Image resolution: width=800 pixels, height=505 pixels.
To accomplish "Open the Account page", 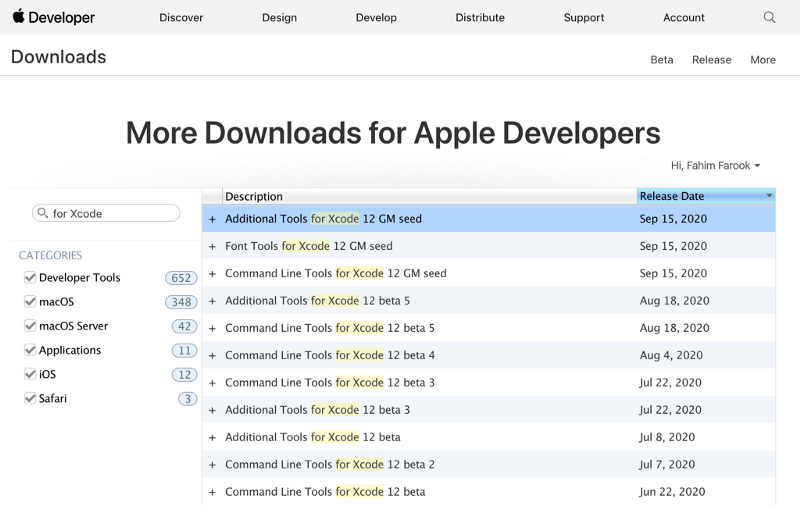I will pyautogui.click(x=684, y=17).
